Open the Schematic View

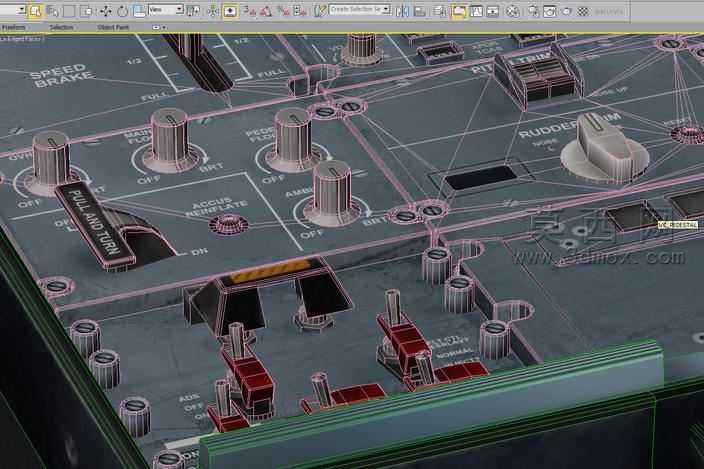(x=493, y=11)
